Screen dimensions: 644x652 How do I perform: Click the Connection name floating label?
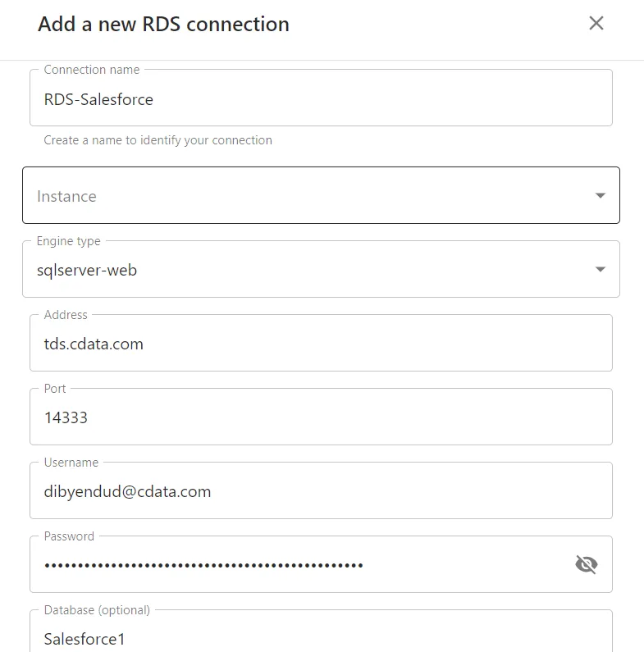(x=92, y=70)
